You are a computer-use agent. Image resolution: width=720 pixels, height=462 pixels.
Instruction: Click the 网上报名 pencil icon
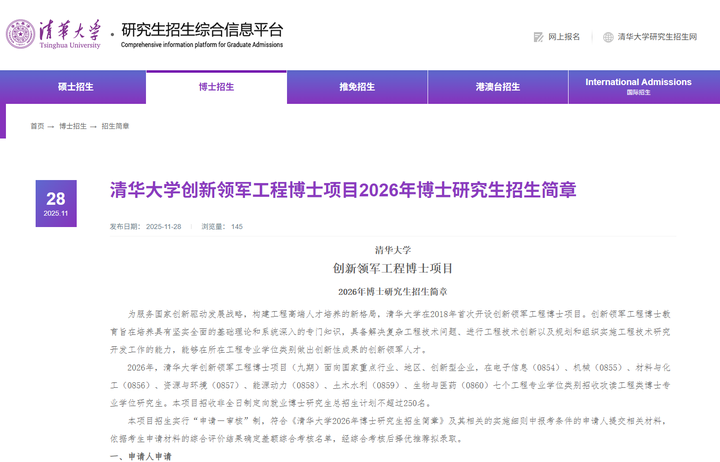point(538,37)
